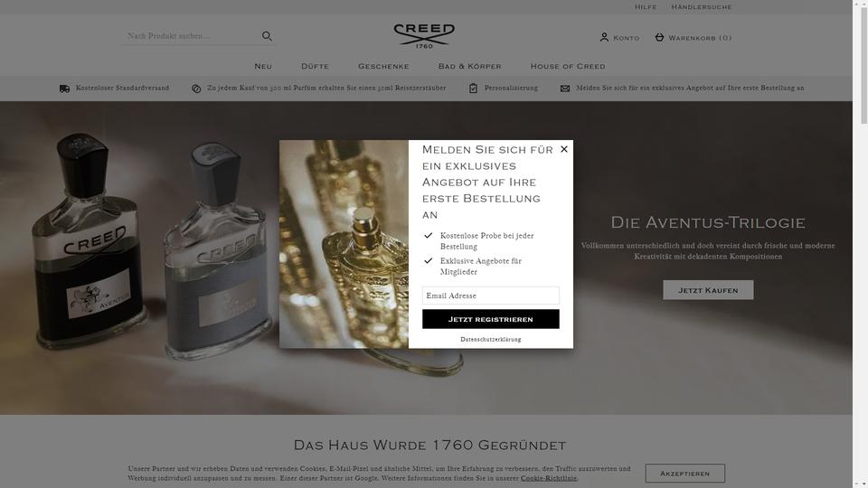Open the Bad & Körper menu
This screenshot has height=488, width=868.
(x=470, y=66)
